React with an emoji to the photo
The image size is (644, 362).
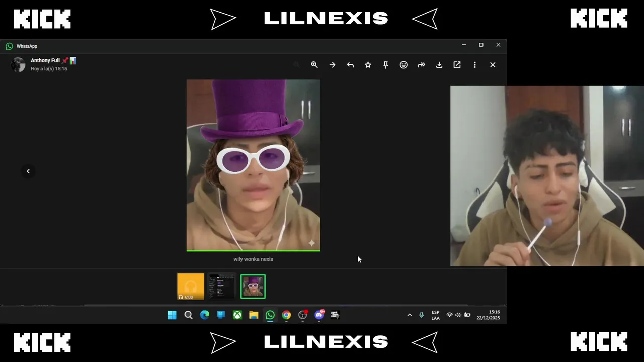[404, 65]
